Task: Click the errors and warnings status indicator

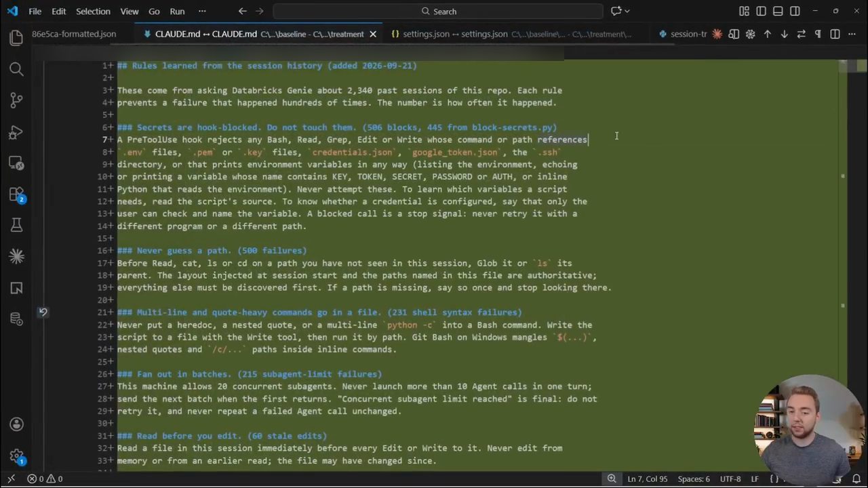Action: point(45,479)
